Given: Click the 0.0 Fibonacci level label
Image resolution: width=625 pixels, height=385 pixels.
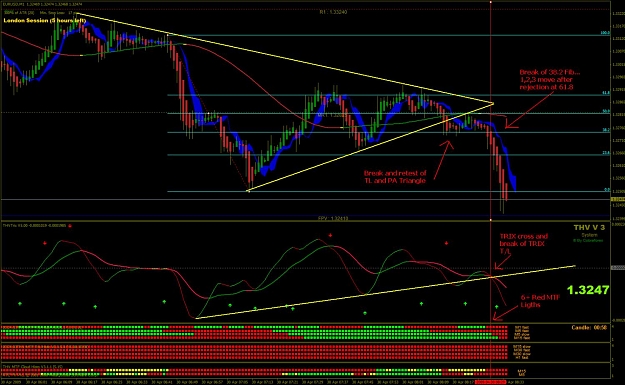Looking at the screenshot, I should (x=607, y=190).
